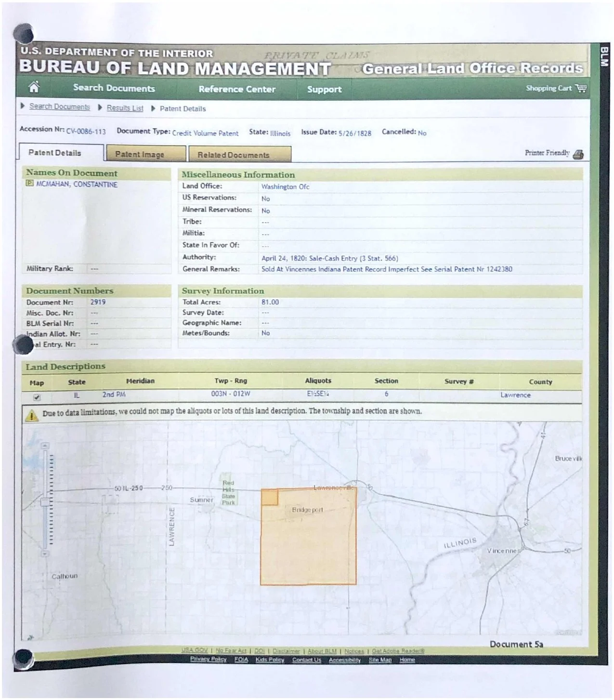Go back to the Results List breadcrumb
Image resolution: width=614 pixels, height=700 pixels.
pyautogui.click(x=125, y=108)
